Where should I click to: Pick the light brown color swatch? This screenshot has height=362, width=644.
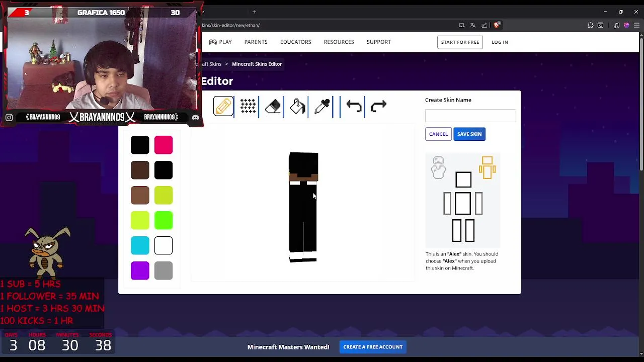pos(140,195)
